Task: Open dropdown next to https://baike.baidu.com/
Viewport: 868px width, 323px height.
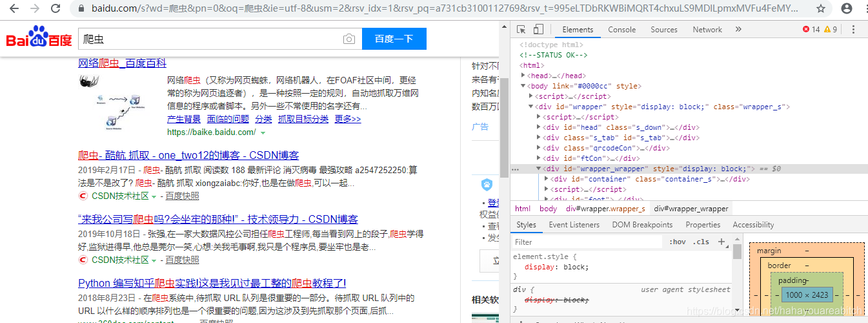Action: click(x=263, y=132)
